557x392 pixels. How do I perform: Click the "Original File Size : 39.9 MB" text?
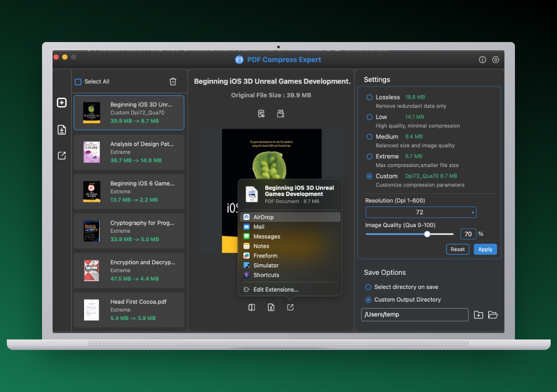(x=271, y=95)
